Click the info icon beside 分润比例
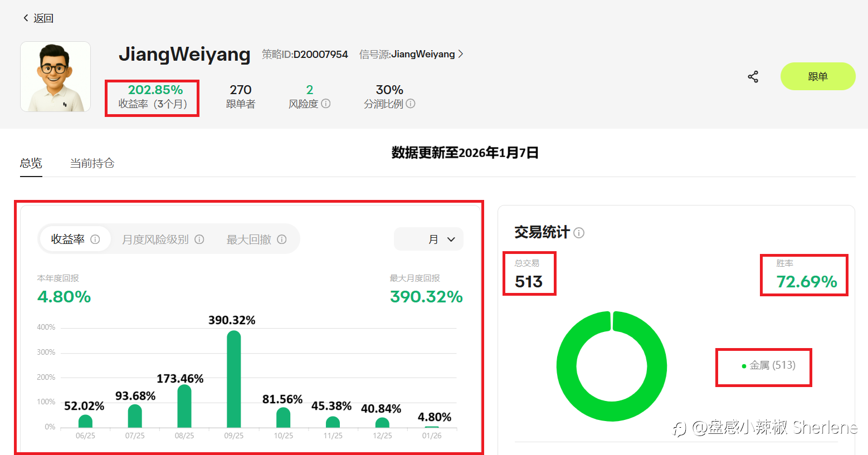868x455 pixels. [411, 104]
